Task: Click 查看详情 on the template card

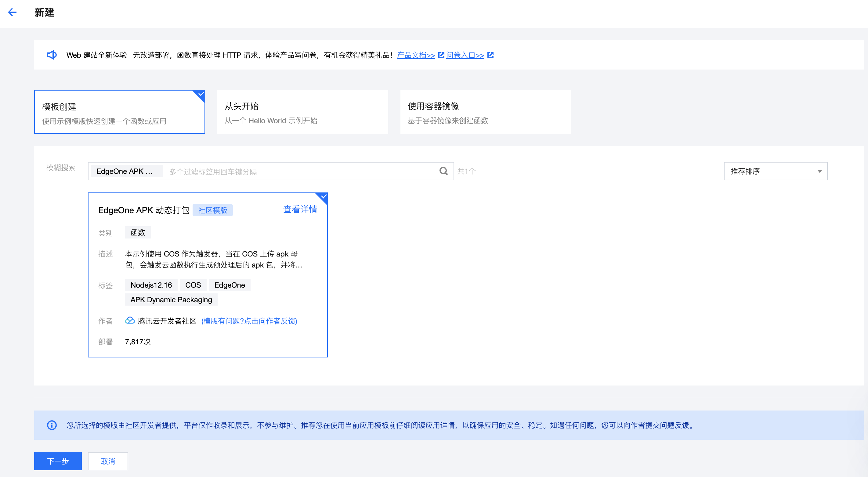Action: [300, 210]
